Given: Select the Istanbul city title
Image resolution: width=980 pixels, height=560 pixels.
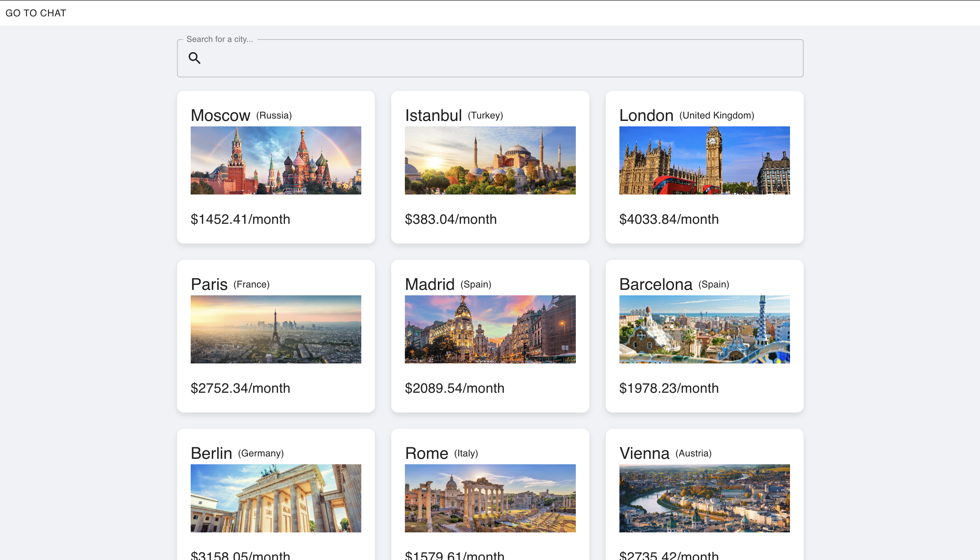Looking at the screenshot, I should point(433,115).
